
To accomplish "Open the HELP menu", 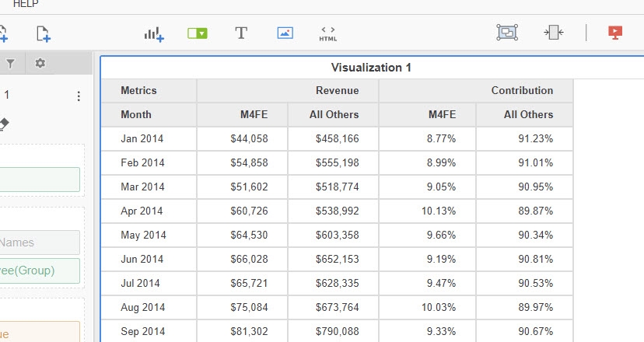I will coord(26,5).
